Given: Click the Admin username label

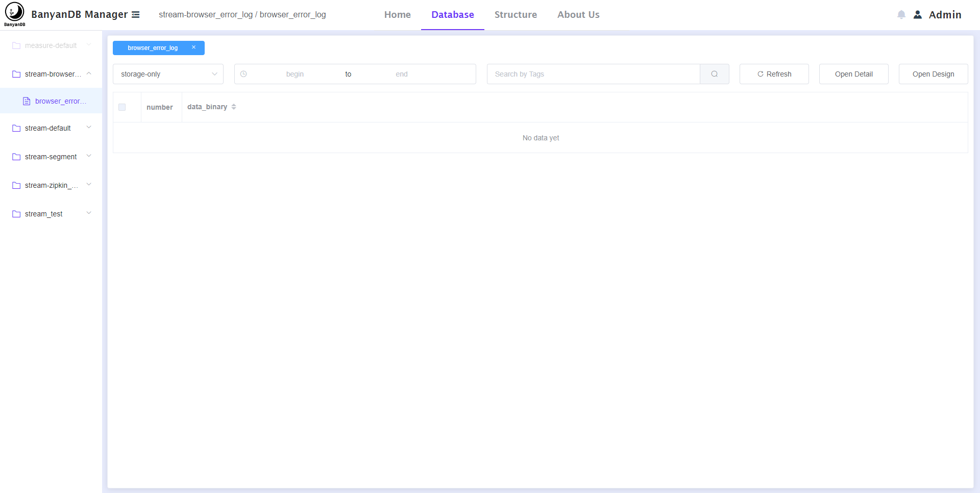Looking at the screenshot, I should point(945,15).
